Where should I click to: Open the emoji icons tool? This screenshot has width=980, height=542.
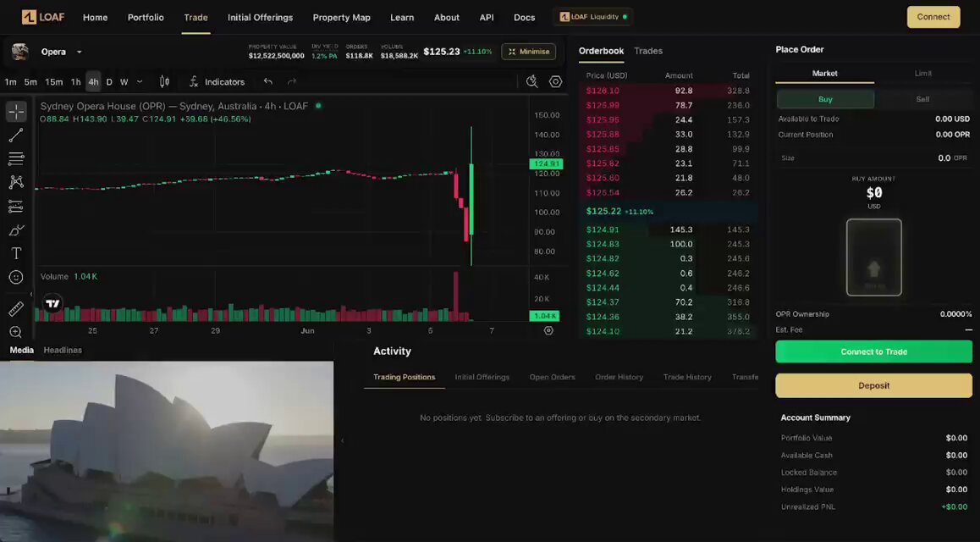pos(16,277)
